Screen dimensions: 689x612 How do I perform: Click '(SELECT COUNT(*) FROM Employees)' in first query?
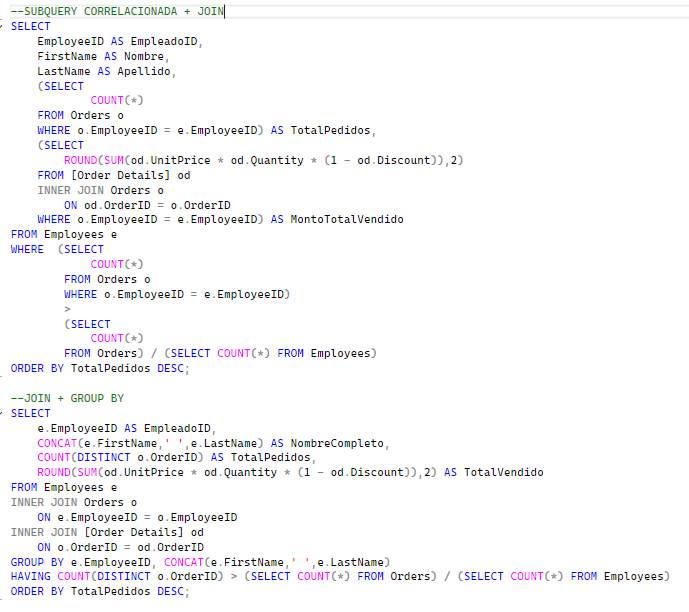[x=271, y=353]
